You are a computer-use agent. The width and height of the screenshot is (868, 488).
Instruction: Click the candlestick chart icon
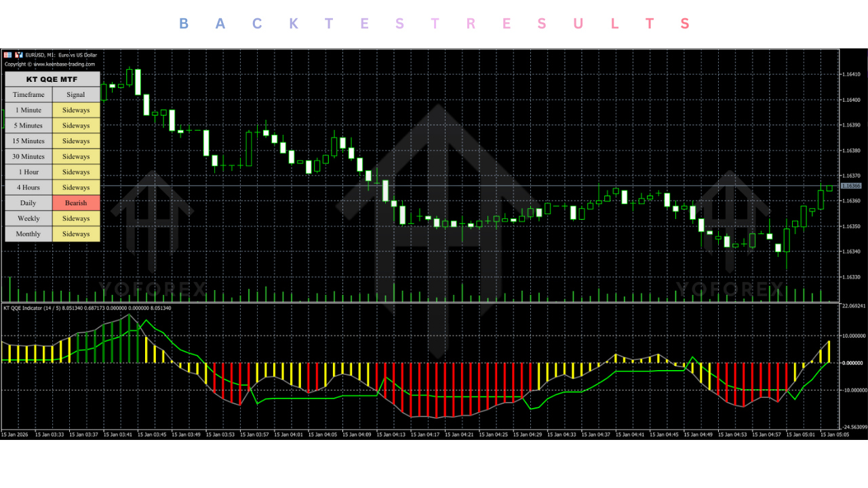[18, 55]
